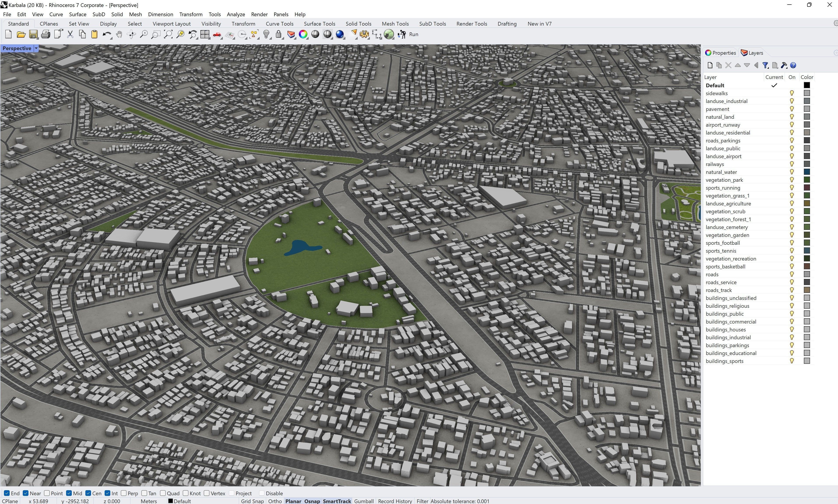
Task: Click the Layers panel filter funnel icon
Action: pyautogui.click(x=765, y=65)
